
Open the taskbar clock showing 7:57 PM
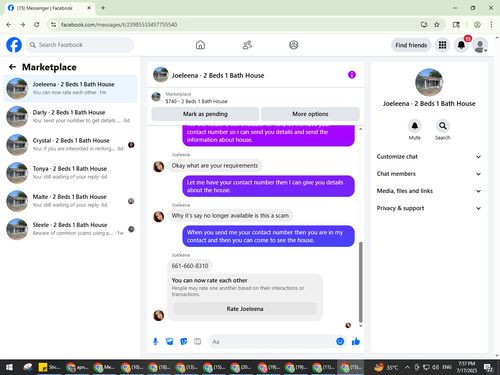point(466,367)
